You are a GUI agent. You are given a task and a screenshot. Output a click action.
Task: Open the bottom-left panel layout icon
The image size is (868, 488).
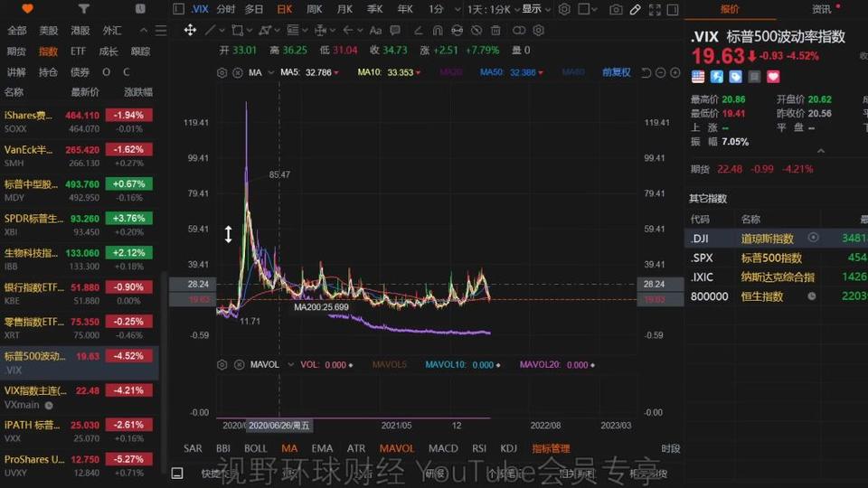(x=177, y=473)
